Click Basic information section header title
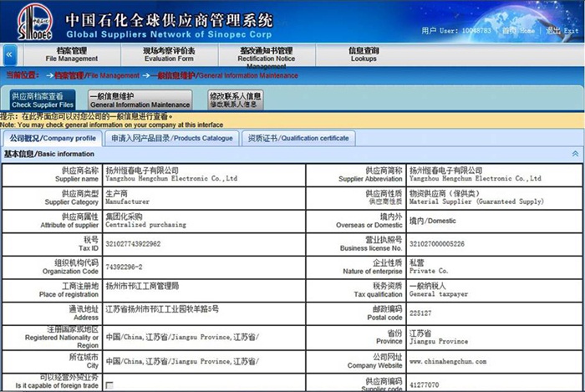This screenshot has width=585, height=392. (x=48, y=154)
